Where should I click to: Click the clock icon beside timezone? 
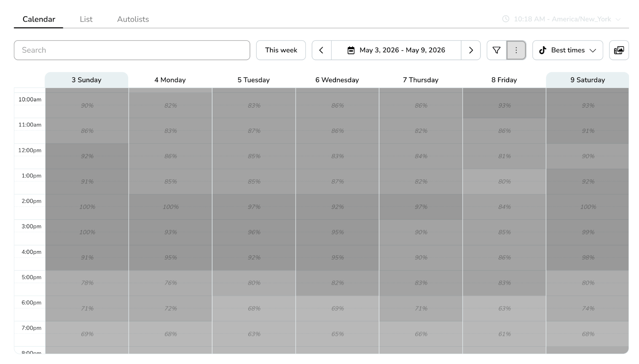click(506, 19)
